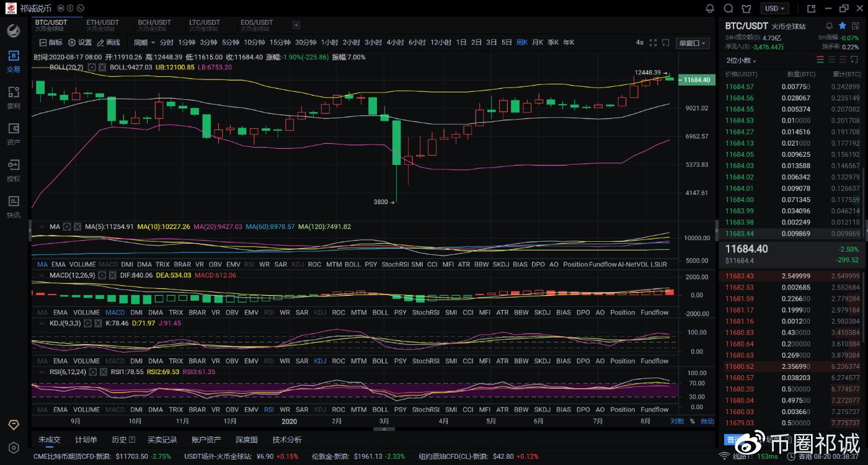Screen dimensions: 868x465
Task: Open the 交易 (Trade) sidebar section
Action: coord(14,61)
